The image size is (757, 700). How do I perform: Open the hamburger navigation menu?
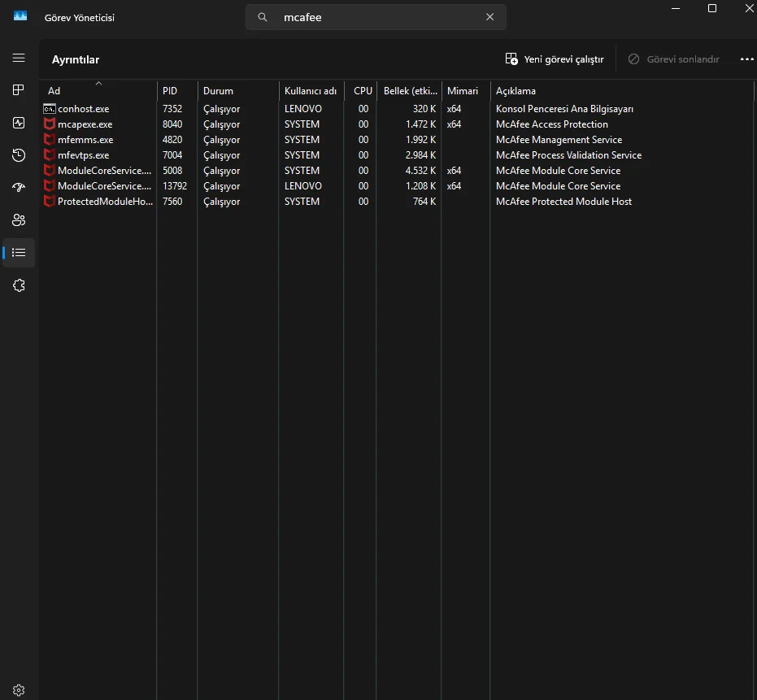tap(19, 59)
